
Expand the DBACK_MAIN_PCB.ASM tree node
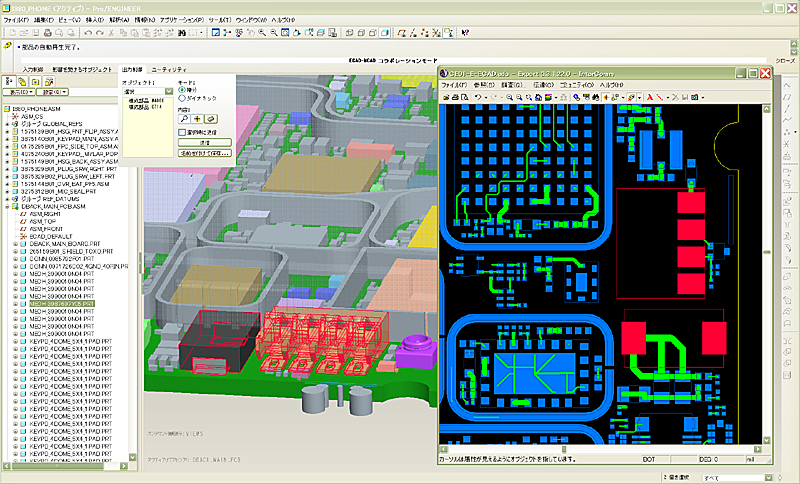6,207
